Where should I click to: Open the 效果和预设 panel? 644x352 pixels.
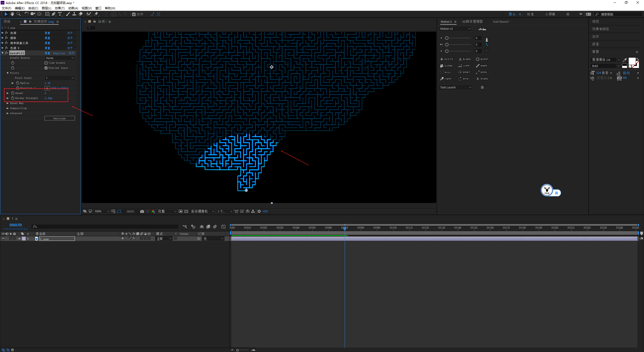pos(600,29)
